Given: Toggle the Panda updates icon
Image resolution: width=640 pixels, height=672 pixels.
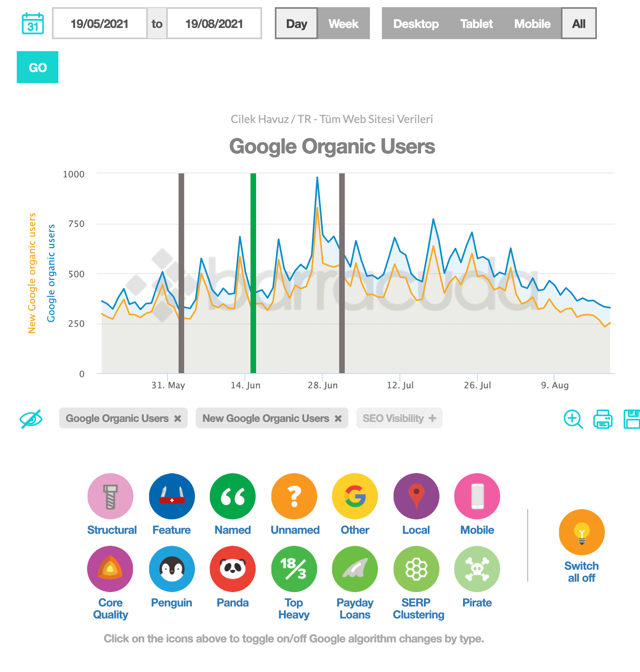Looking at the screenshot, I should pyautogui.click(x=233, y=569).
